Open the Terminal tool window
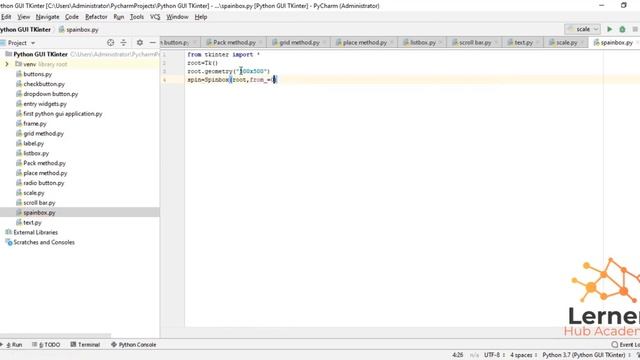The image size is (640, 360). pyautogui.click(x=85, y=344)
